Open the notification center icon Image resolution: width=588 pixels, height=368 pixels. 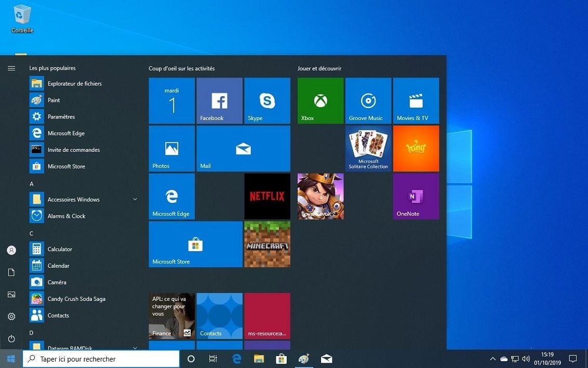pos(572,359)
